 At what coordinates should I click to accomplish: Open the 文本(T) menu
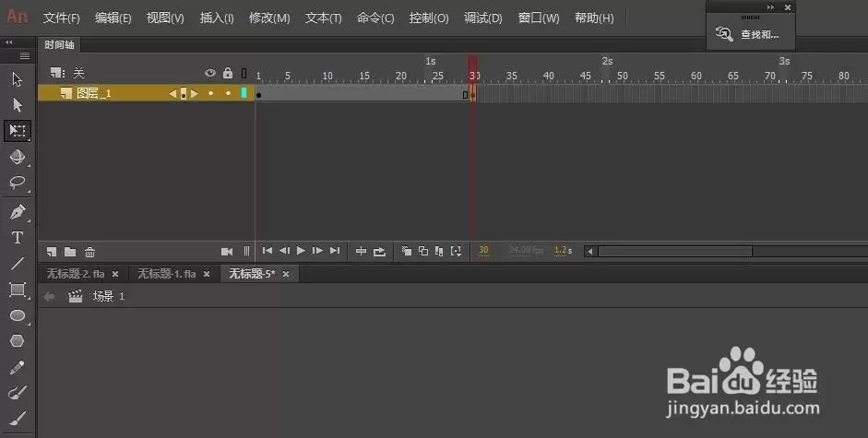tap(323, 18)
